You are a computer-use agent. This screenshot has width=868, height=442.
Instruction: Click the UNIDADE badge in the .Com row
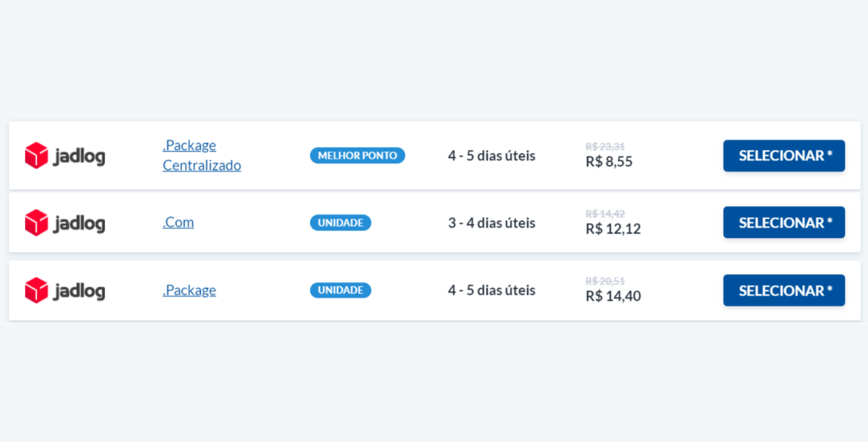coord(340,223)
